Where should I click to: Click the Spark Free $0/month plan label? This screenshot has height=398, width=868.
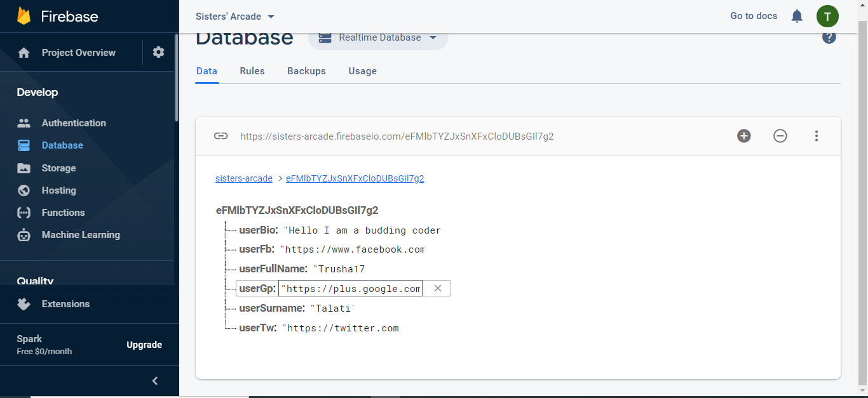pyautogui.click(x=44, y=345)
